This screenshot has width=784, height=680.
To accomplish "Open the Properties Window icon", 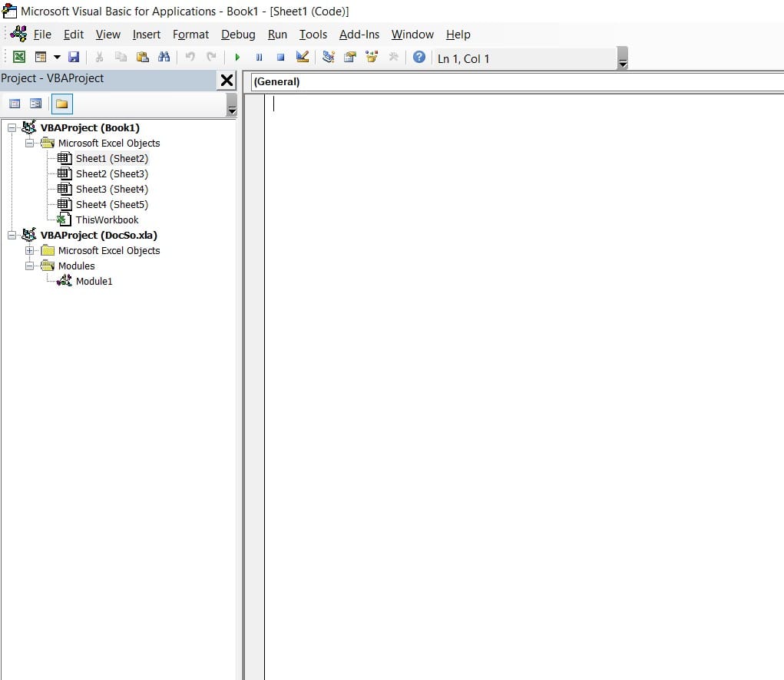I will (350, 57).
